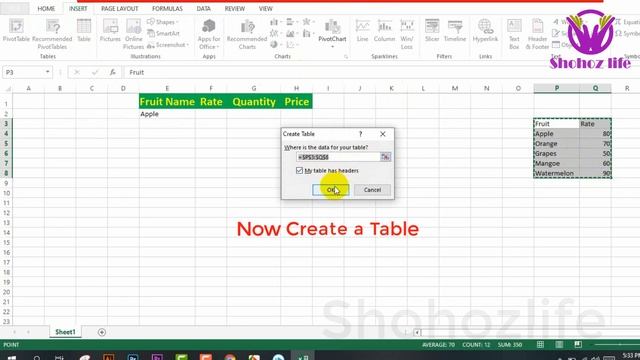
Task: Go to the VIEW tab
Action: [265, 9]
